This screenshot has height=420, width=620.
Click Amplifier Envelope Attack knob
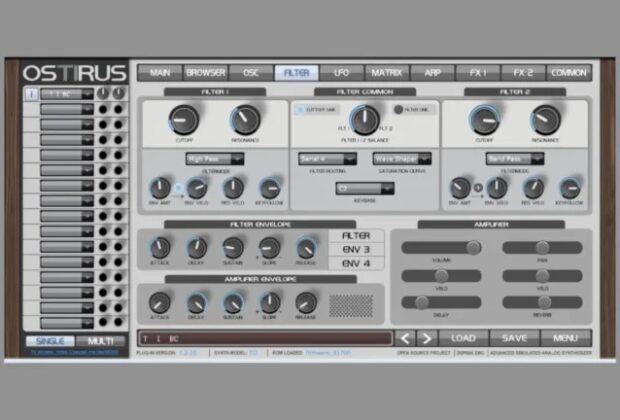pyautogui.click(x=160, y=303)
